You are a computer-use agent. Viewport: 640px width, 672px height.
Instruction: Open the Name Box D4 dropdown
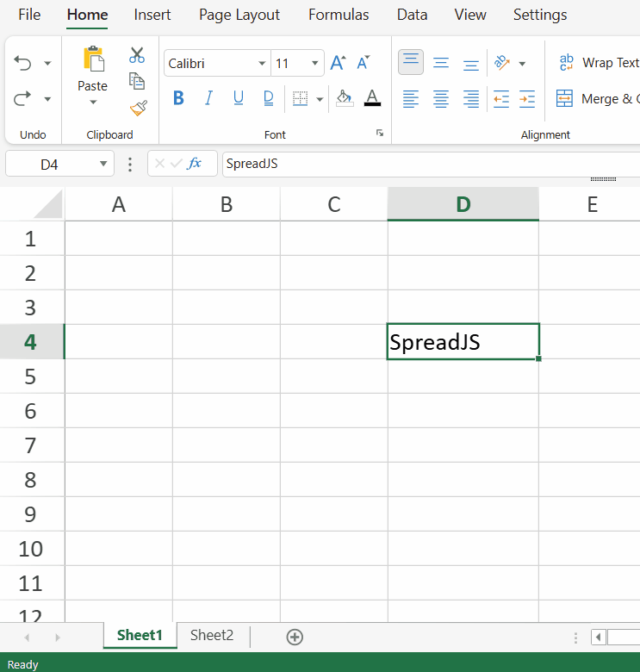(103, 164)
